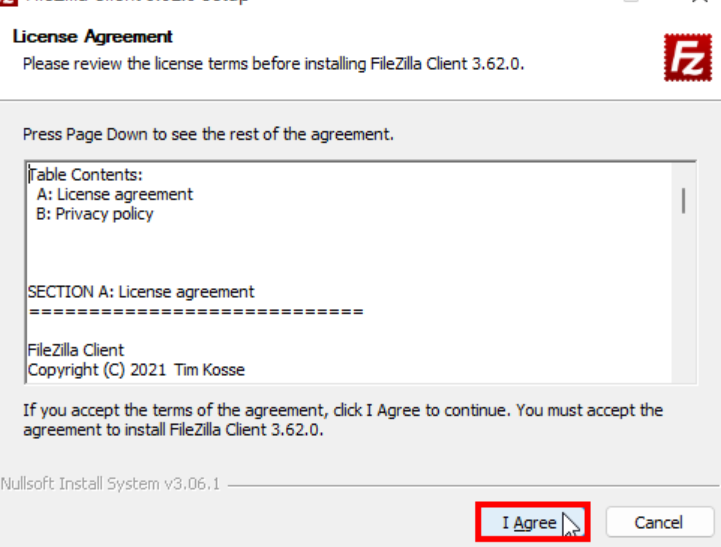Cancel the FileZilla setup
The image size is (721, 547).
pyautogui.click(x=659, y=522)
